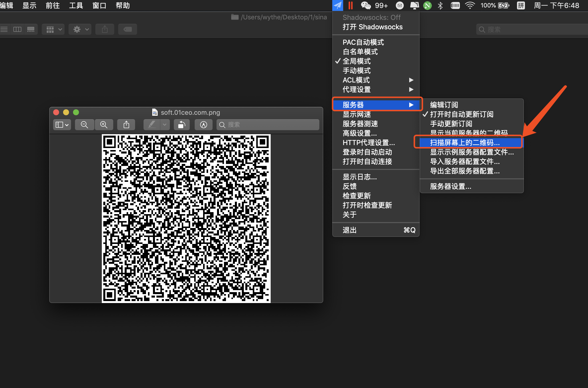Click the green N menu bar icon

[427, 5]
